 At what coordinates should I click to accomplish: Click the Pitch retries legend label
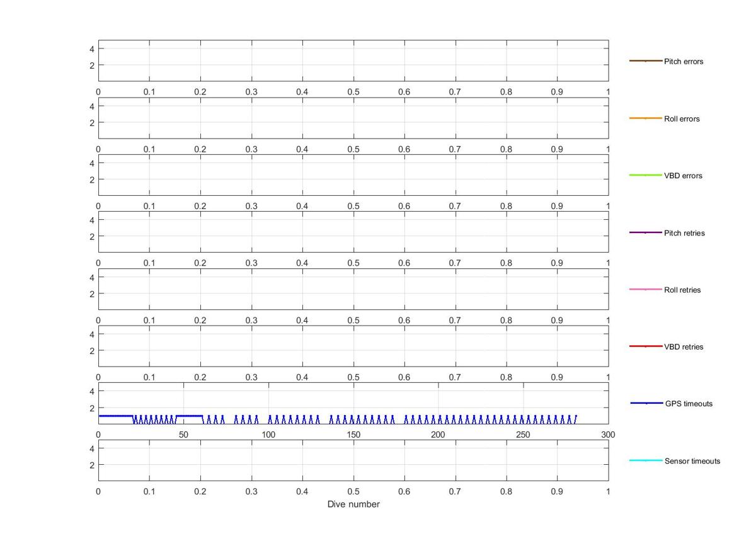[x=684, y=233]
